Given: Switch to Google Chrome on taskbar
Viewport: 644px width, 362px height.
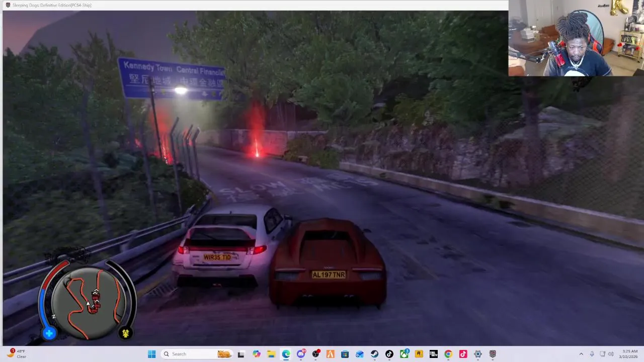Looking at the screenshot, I should pyautogui.click(x=448, y=354).
